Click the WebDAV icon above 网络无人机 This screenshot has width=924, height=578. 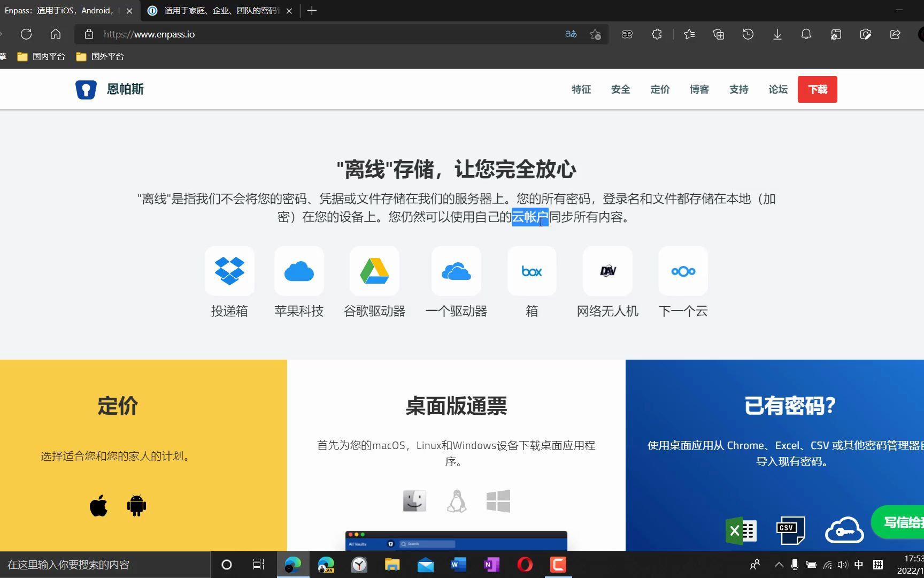point(607,271)
